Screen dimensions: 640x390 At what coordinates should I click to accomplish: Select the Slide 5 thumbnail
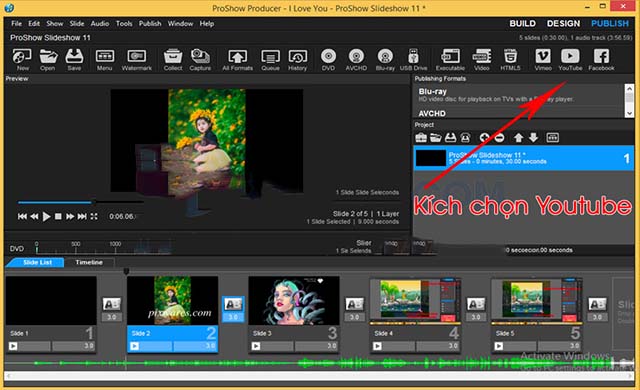tap(537, 300)
